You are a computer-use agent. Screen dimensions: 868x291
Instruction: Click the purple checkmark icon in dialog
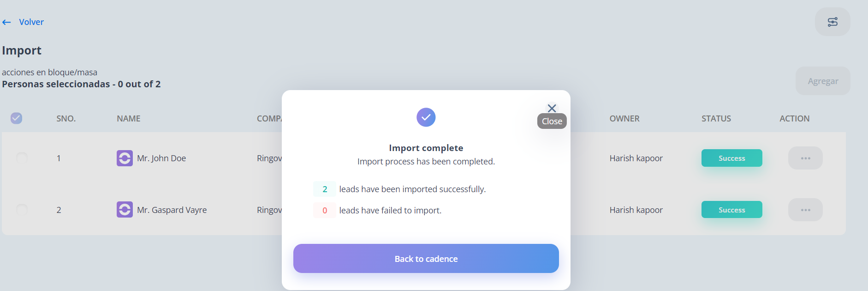426,117
